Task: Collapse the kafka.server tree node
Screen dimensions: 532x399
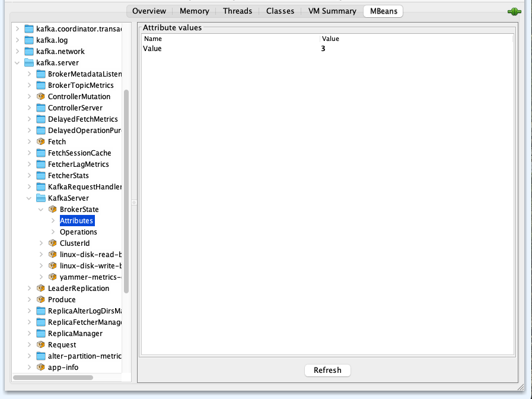Action: [17, 62]
